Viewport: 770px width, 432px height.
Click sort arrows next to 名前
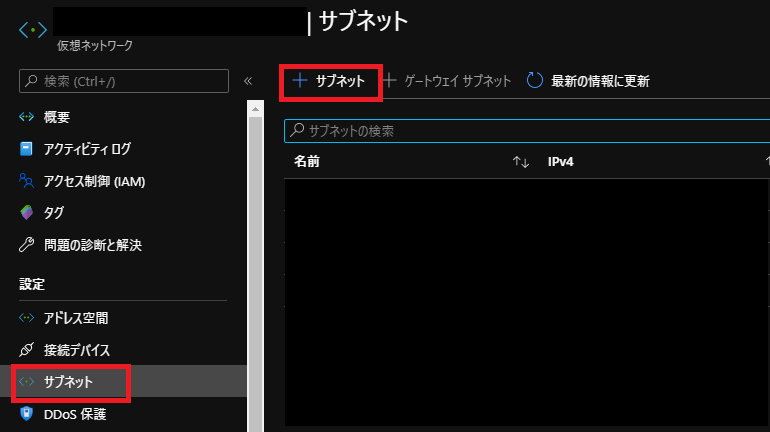tap(521, 162)
